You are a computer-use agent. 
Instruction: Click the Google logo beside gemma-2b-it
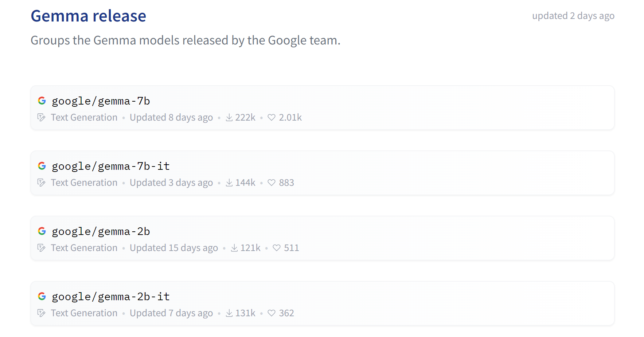click(x=42, y=296)
